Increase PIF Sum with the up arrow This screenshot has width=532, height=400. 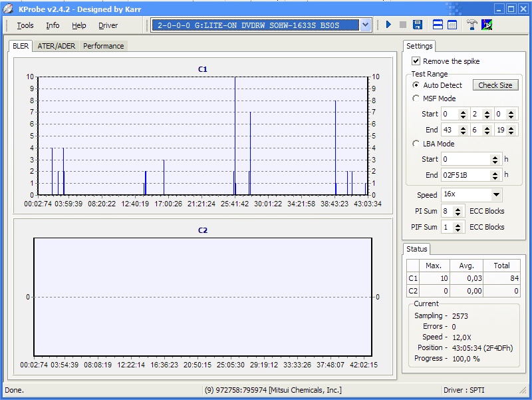click(458, 224)
